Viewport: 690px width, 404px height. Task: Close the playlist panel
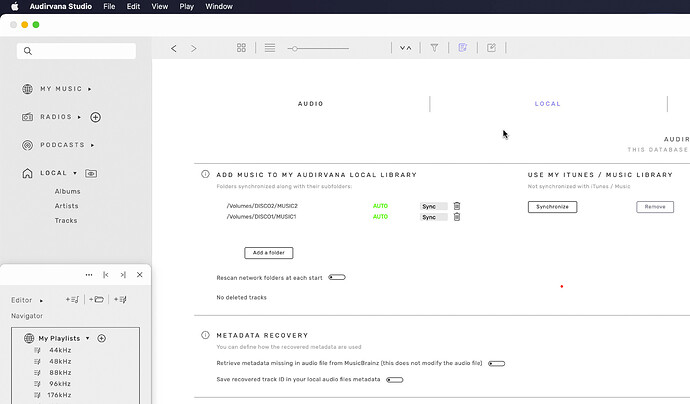(x=139, y=275)
